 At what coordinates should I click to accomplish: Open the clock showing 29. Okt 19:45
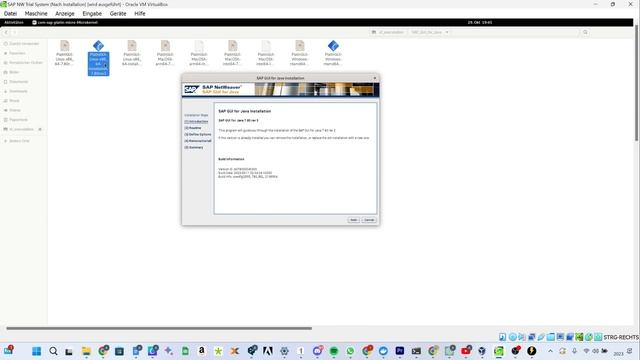[480, 22]
